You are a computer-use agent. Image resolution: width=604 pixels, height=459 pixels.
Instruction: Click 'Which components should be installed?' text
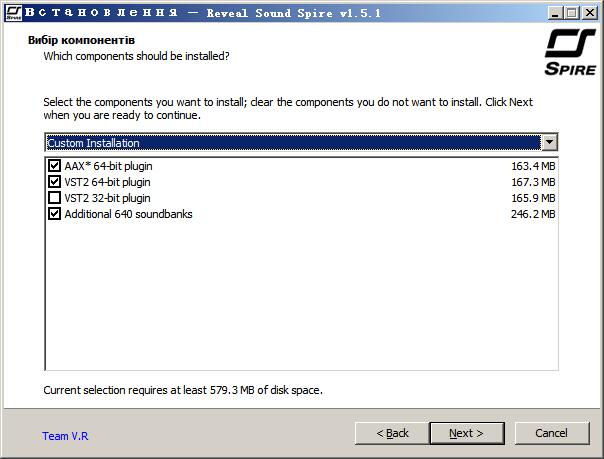click(x=136, y=56)
